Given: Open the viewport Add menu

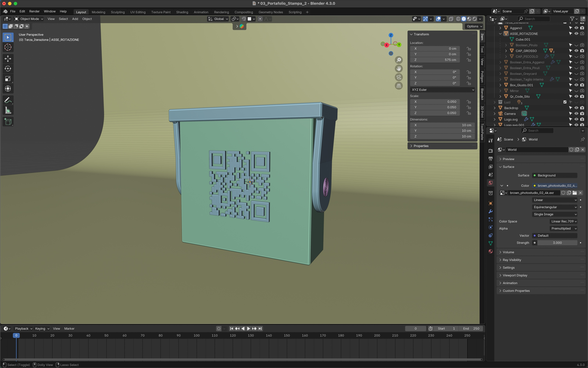Looking at the screenshot, I should tap(75, 19).
